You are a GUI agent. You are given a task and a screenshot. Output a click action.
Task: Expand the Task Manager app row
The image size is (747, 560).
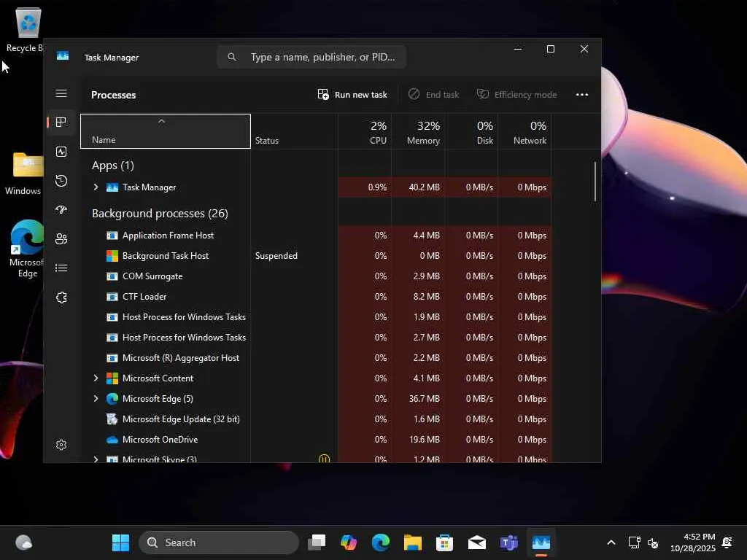click(x=96, y=187)
